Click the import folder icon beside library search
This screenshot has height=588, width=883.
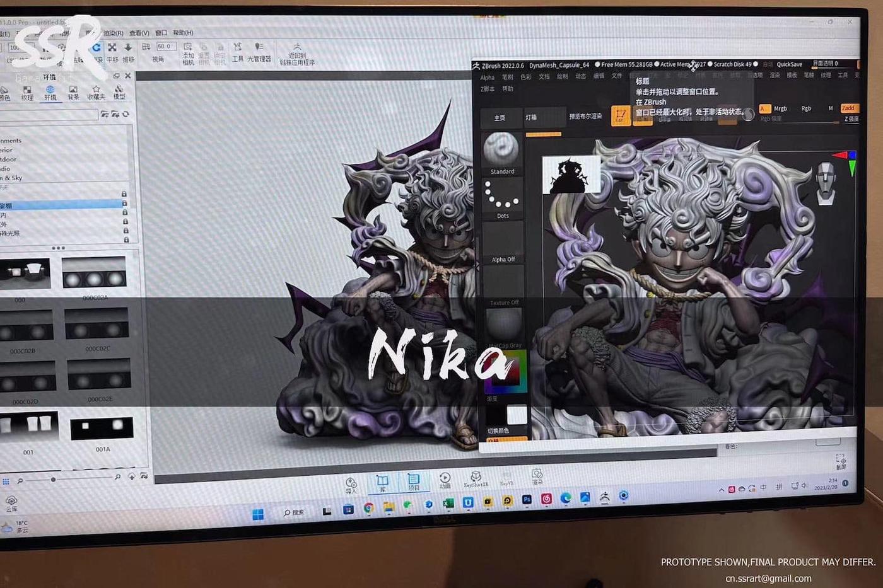click(115, 114)
